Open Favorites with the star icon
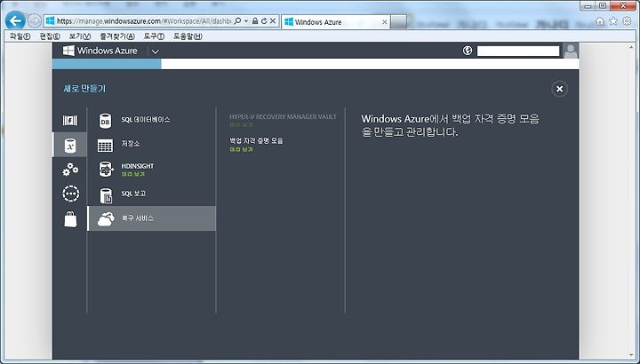 (x=613, y=21)
